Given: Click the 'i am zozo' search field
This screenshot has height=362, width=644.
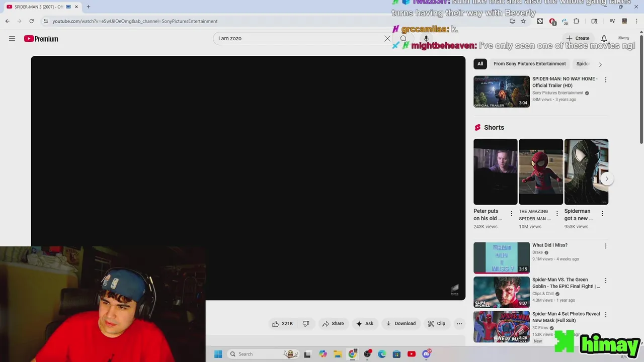Looking at the screenshot, I should coord(299,38).
